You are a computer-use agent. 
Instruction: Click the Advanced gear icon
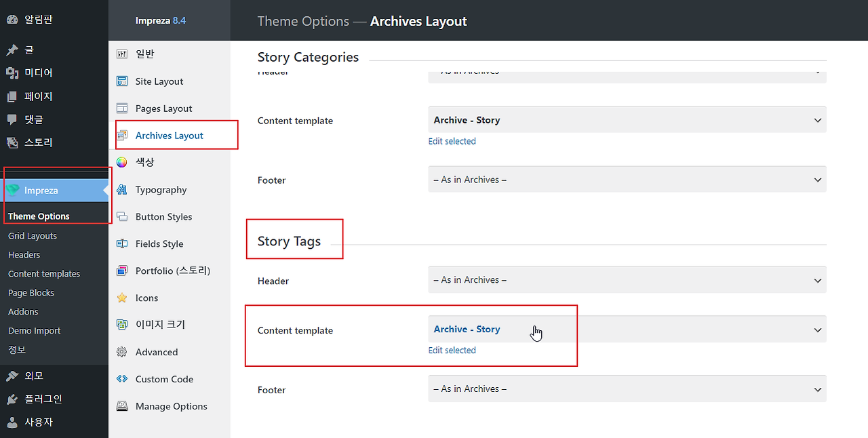click(x=122, y=352)
